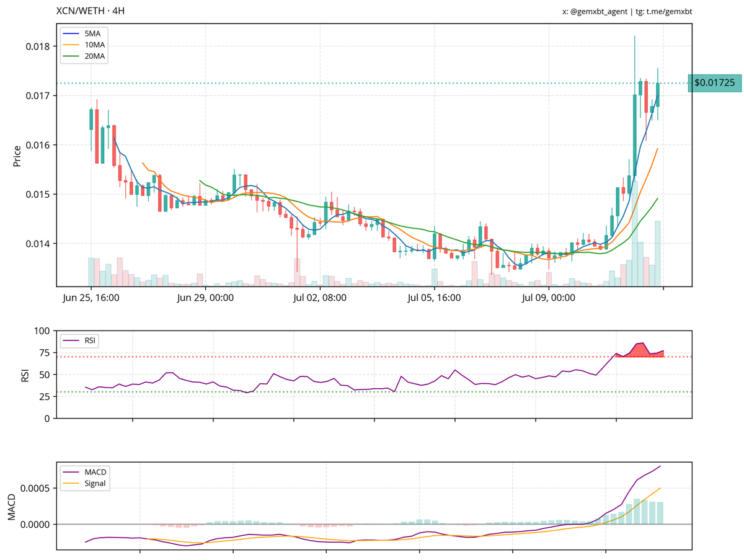Click the Jul 05, 16:00 date label

pos(434,298)
